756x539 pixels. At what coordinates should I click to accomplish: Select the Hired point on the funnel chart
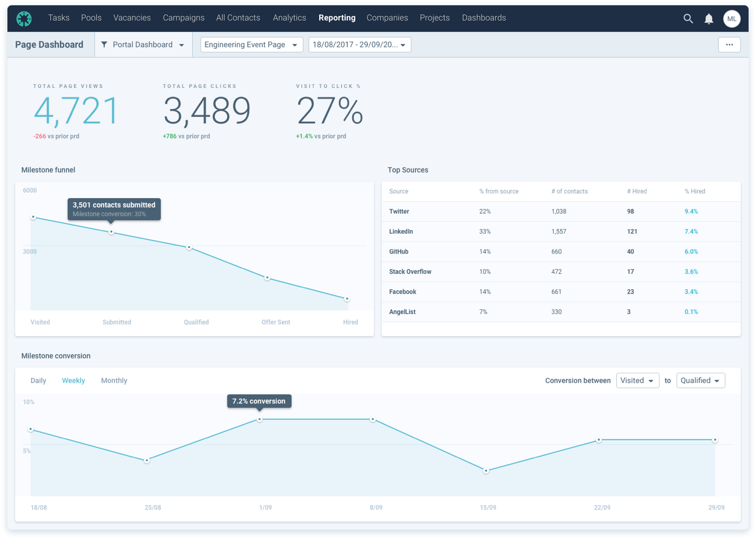pyautogui.click(x=347, y=299)
